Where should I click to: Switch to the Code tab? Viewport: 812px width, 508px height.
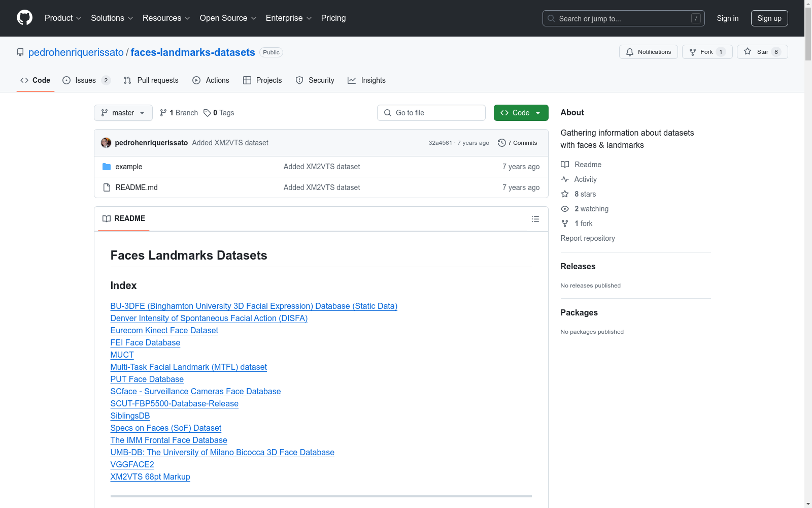click(36, 80)
